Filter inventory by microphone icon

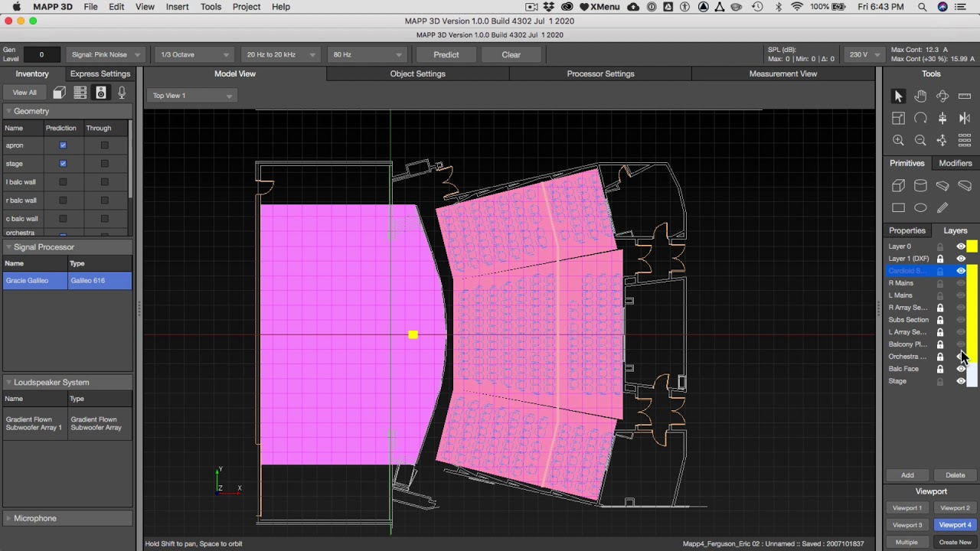[x=121, y=93]
